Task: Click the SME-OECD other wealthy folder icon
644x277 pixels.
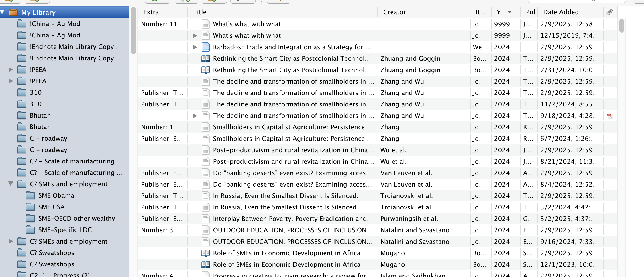Action: (30, 218)
